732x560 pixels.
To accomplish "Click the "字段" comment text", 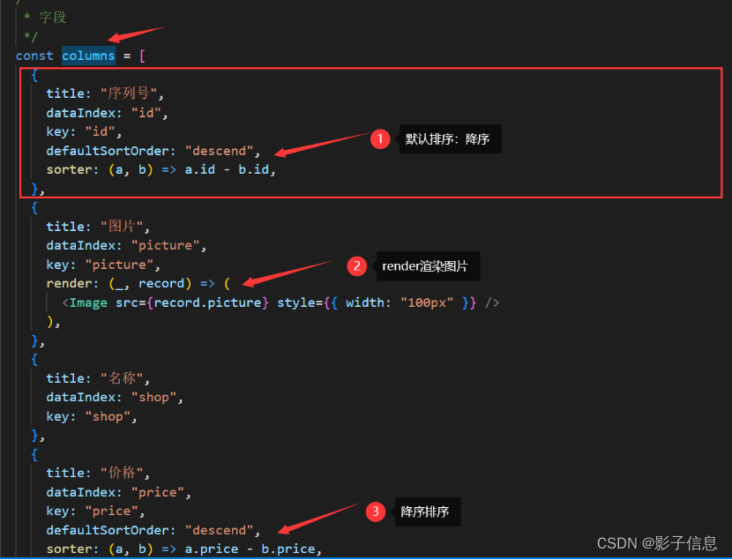I will [x=53, y=18].
